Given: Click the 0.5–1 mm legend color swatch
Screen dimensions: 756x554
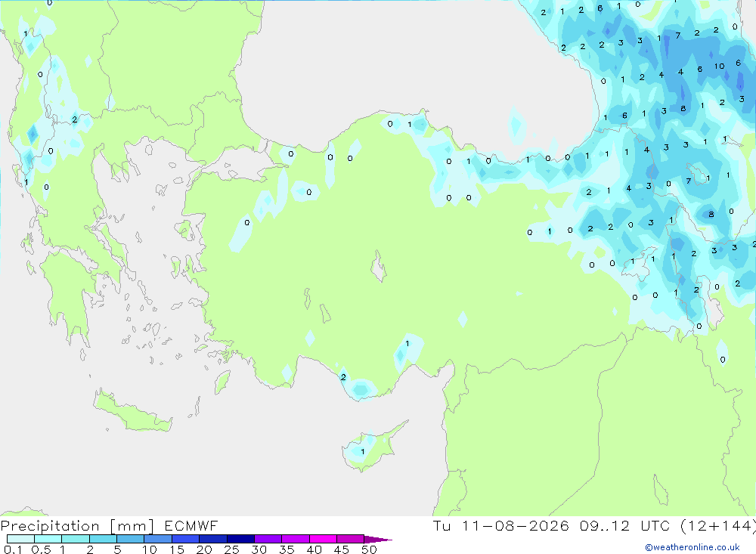Looking at the screenshot, I should pyautogui.click(x=48, y=539).
